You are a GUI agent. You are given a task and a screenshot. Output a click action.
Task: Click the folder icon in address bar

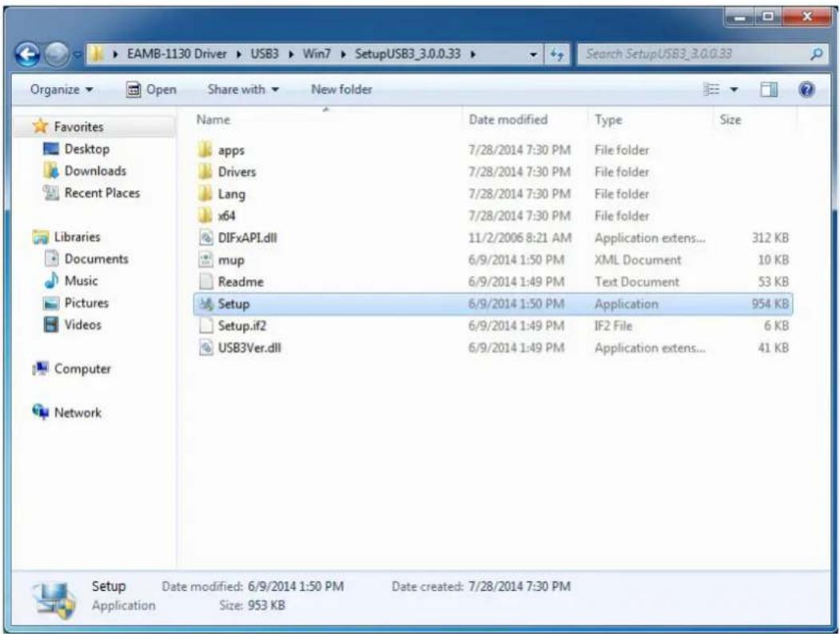(x=97, y=54)
